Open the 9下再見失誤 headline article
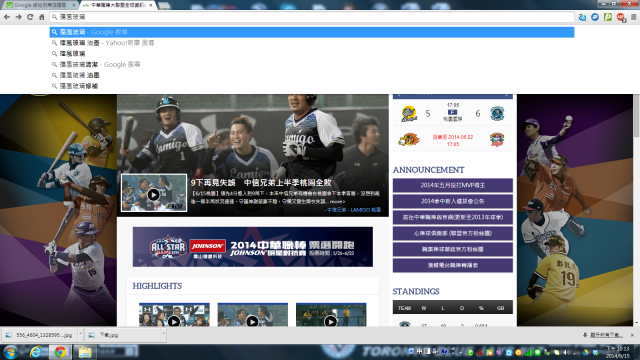Screen dimensions: 640x360 (261, 182)
